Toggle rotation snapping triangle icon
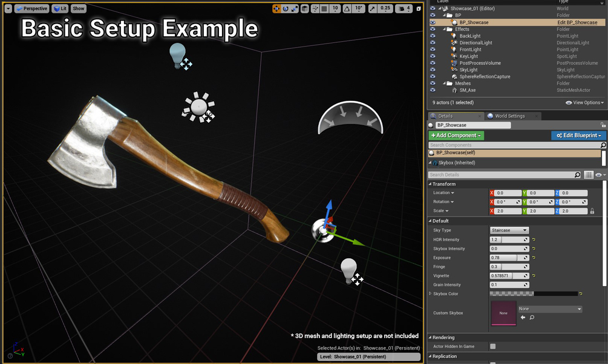The height and width of the screenshot is (364, 608). tap(347, 8)
